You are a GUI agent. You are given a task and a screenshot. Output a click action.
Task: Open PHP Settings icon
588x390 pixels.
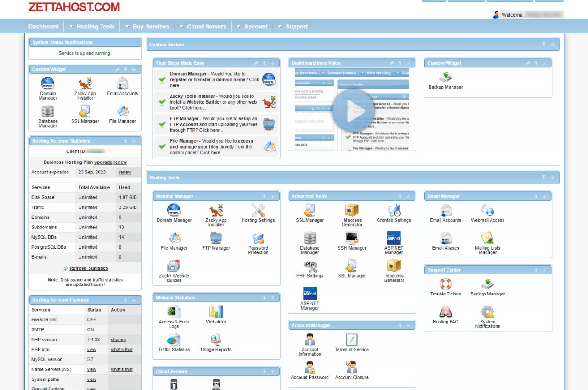(310, 269)
